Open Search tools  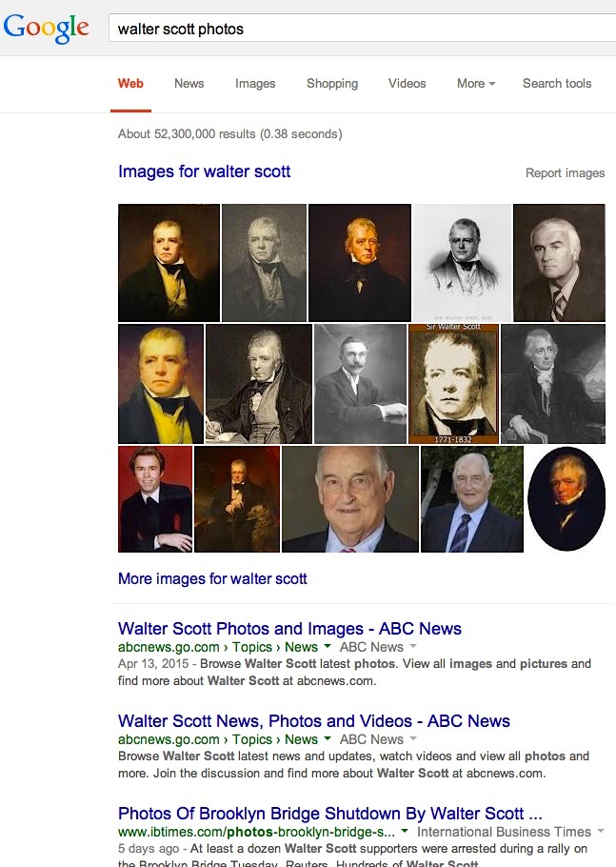pyautogui.click(x=557, y=84)
